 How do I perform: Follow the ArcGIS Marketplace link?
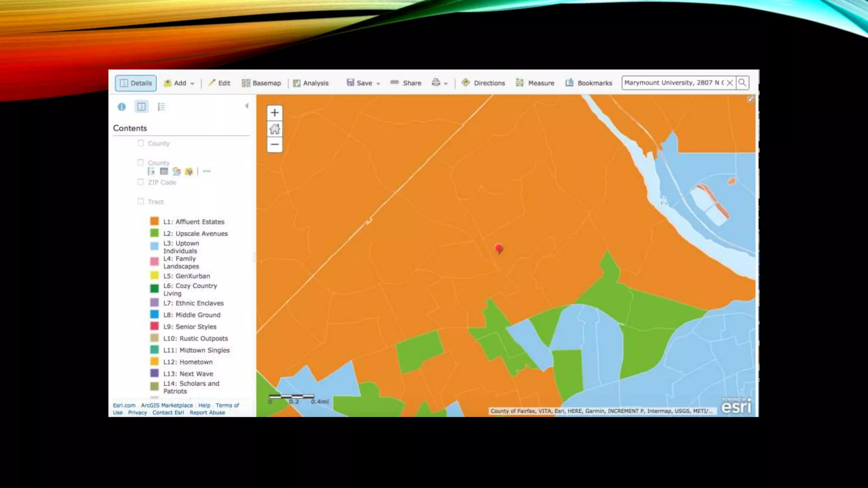pos(167,405)
